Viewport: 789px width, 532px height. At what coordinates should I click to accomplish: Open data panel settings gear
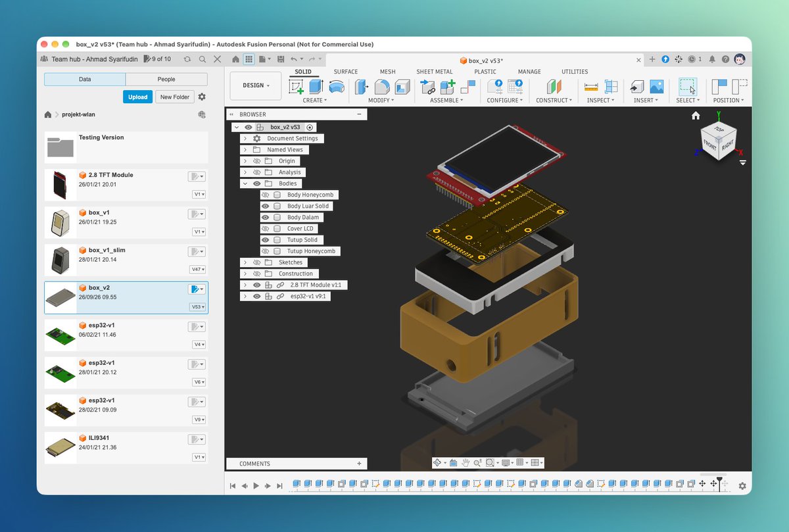click(202, 97)
